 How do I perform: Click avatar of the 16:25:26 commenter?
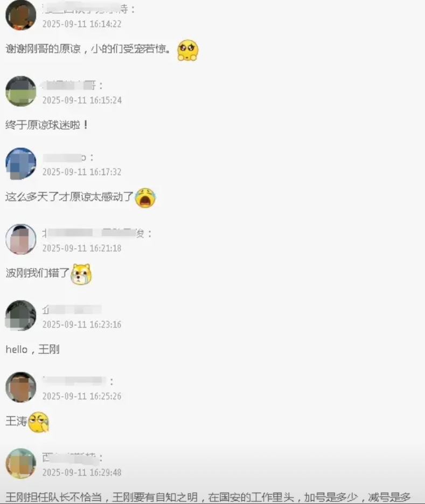21,387
